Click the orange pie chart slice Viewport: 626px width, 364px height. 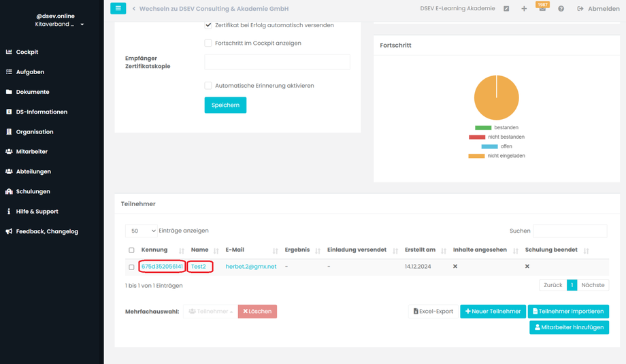tap(496, 98)
